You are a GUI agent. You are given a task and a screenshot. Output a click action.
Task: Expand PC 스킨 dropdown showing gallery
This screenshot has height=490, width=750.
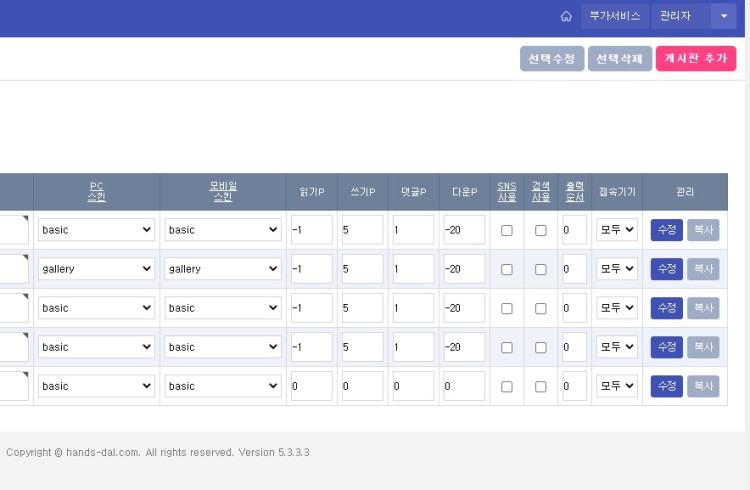[96, 269]
